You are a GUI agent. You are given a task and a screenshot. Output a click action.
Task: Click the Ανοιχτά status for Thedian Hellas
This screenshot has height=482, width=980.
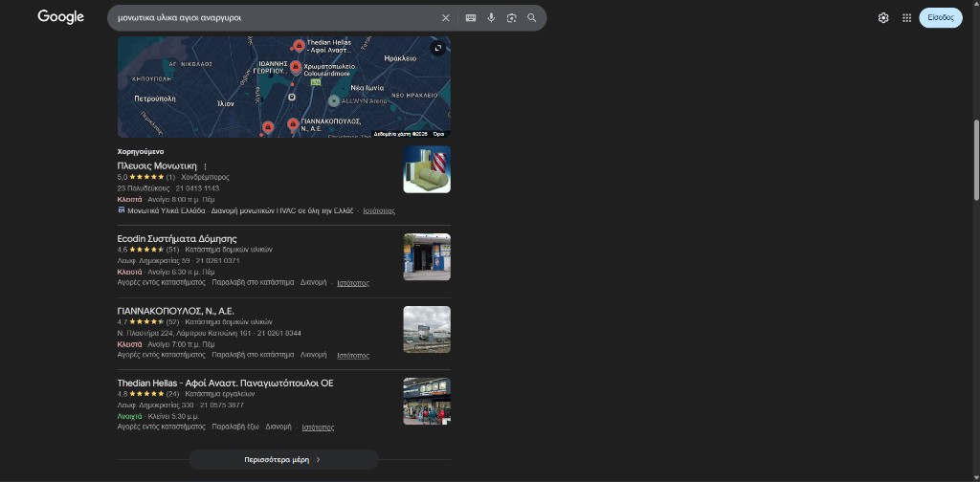129,416
